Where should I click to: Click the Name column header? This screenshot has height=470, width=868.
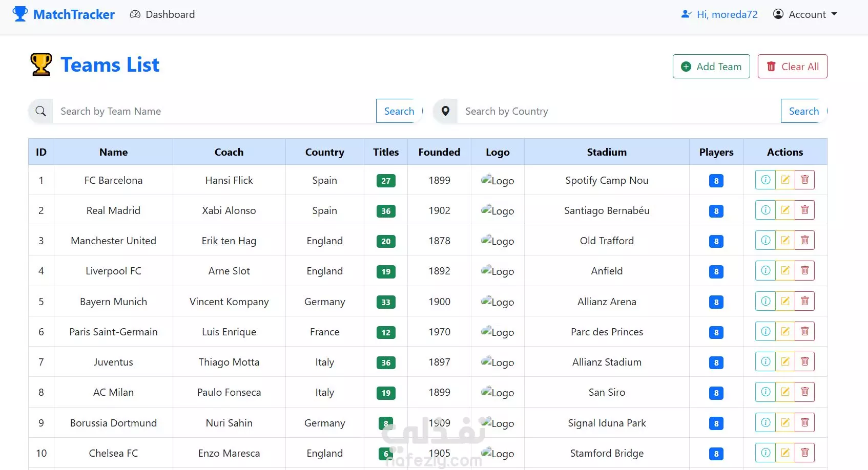[113, 152]
